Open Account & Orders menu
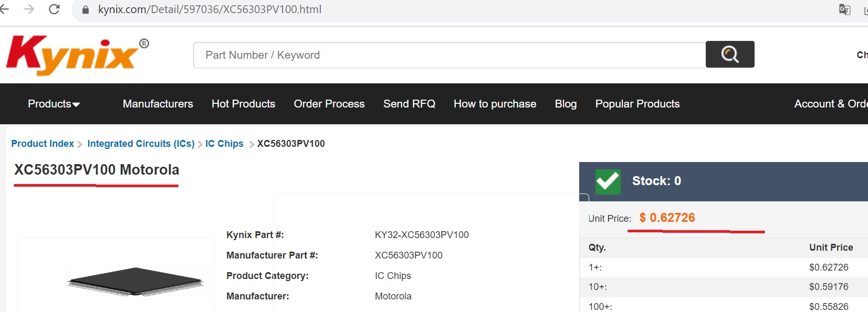868x312 pixels. point(831,104)
